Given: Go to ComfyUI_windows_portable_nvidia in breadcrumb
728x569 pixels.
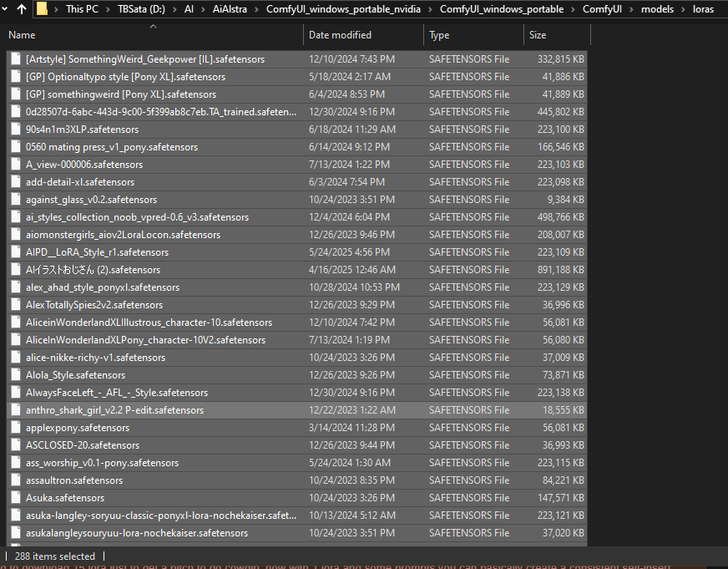Looking at the screenshot, I should pos(343,9).
